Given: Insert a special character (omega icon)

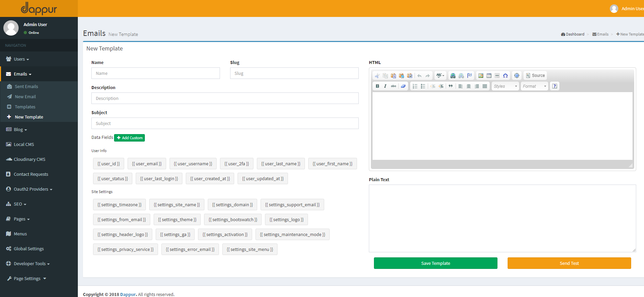Looking at the screenshot, I should [505, 76].
